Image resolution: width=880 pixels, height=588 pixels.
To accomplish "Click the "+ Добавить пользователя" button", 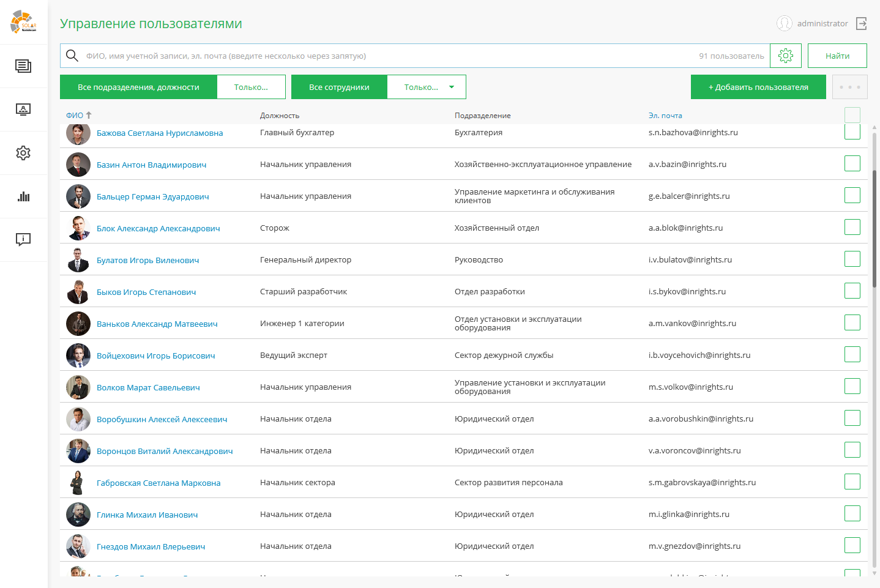I will click(x=758, y=87).
